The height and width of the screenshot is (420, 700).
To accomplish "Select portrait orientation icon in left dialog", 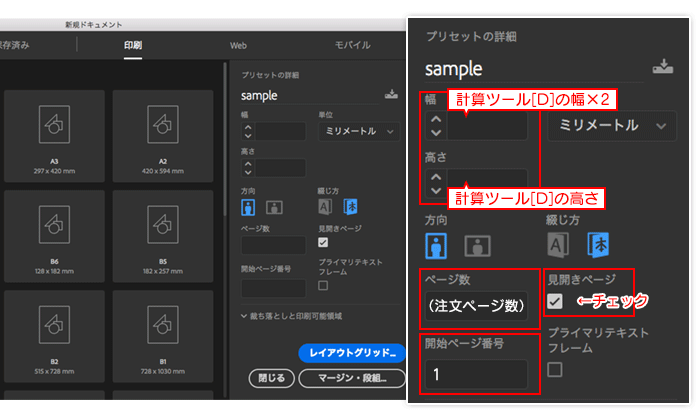I will coord(250,207).
